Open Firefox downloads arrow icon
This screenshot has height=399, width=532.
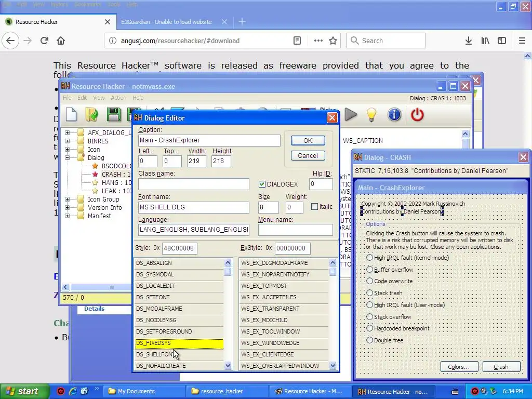469,41
